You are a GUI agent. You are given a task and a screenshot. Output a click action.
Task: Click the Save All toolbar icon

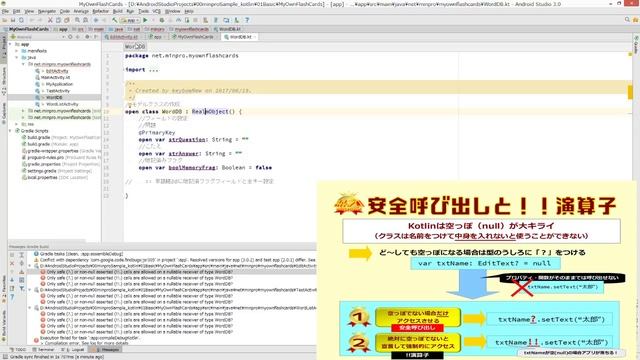13,20
